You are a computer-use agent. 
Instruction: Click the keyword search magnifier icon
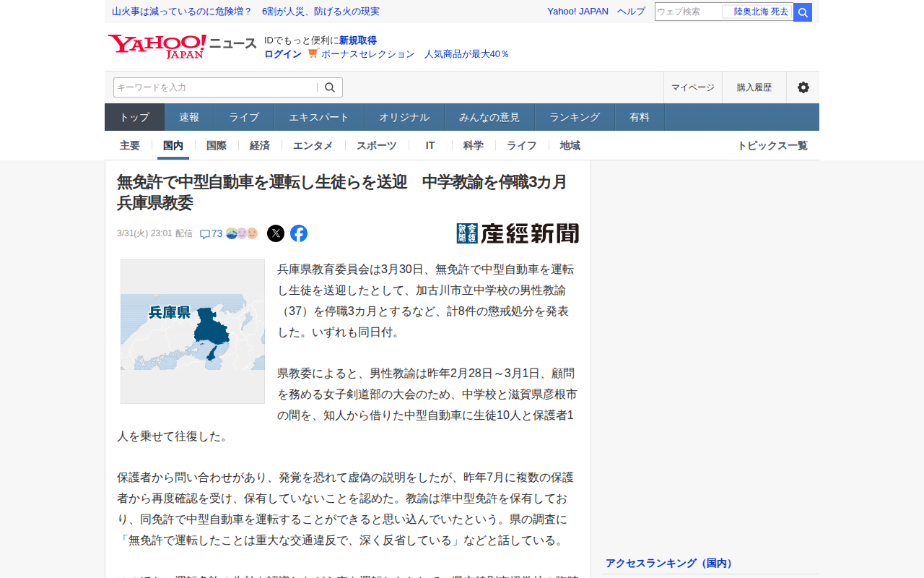[330, 87]
